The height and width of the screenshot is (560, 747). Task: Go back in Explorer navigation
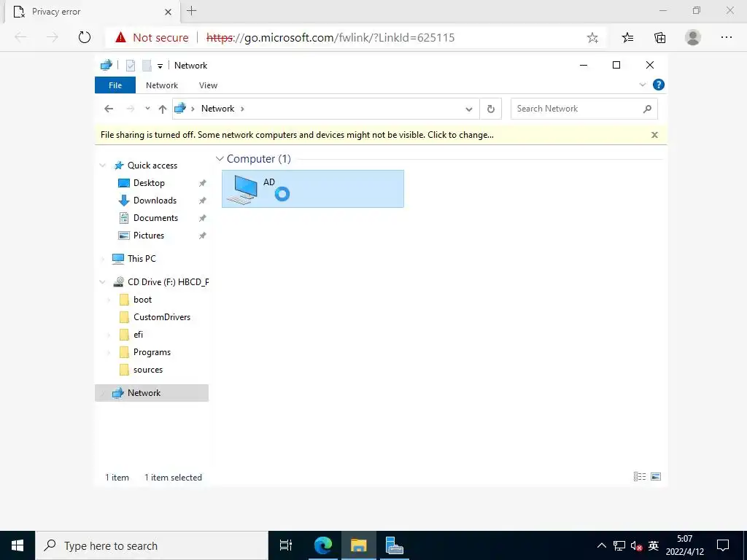109,109
